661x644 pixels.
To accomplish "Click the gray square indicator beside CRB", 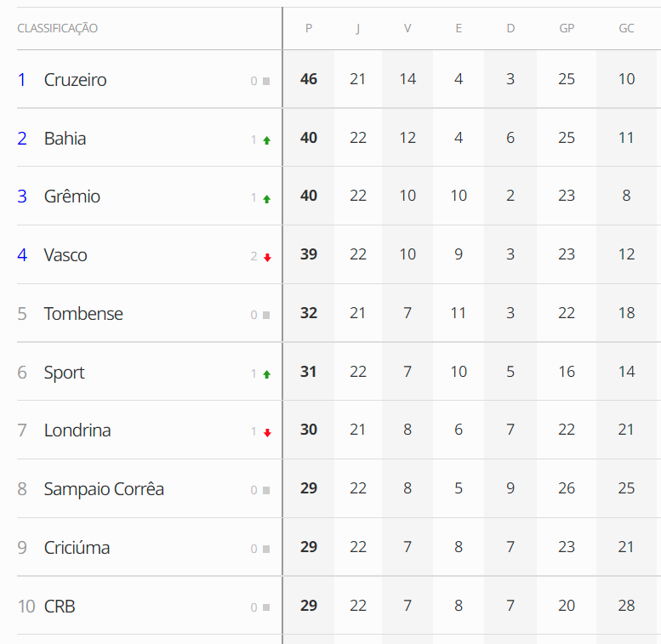I will pyautogui.click(x=266, y=608).
